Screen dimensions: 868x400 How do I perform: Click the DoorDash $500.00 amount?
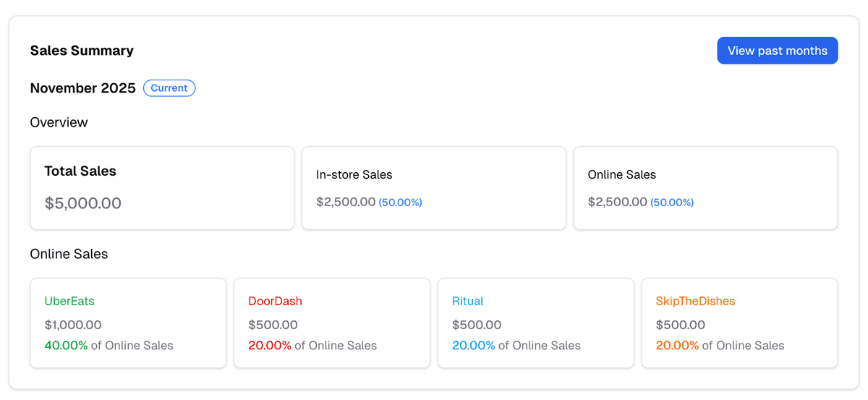coord(273,325)
